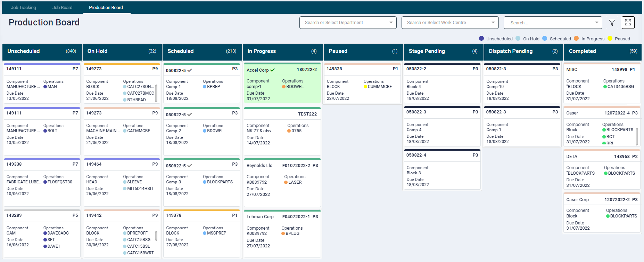The image size is (644, 262).
Task: Click green CAT3406BSG operation status dot
Action: (x=605, y=87)
